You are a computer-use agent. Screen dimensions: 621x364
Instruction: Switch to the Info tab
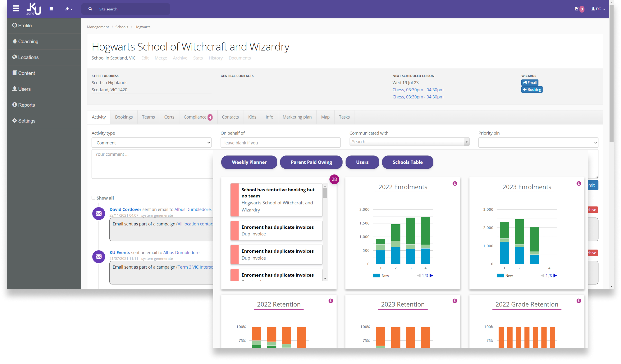click(269, 117)
